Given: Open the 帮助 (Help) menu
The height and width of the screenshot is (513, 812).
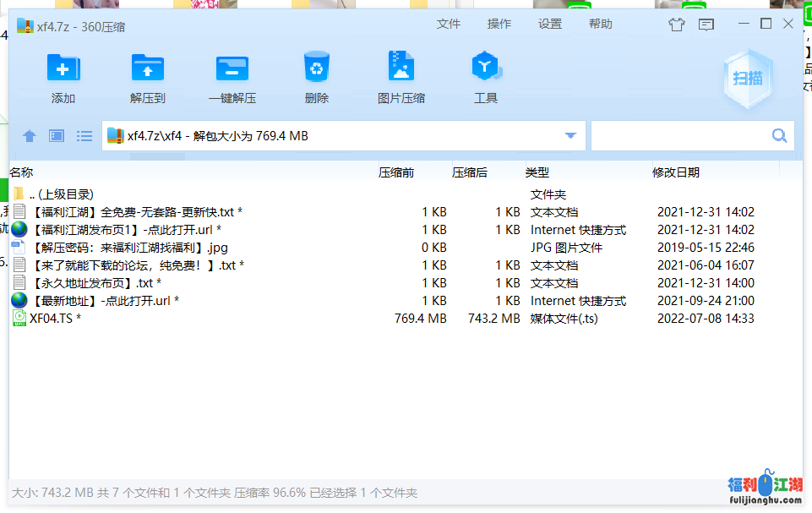Looking at the screenshot, I should pyautogui.click(x=600, y=24).
